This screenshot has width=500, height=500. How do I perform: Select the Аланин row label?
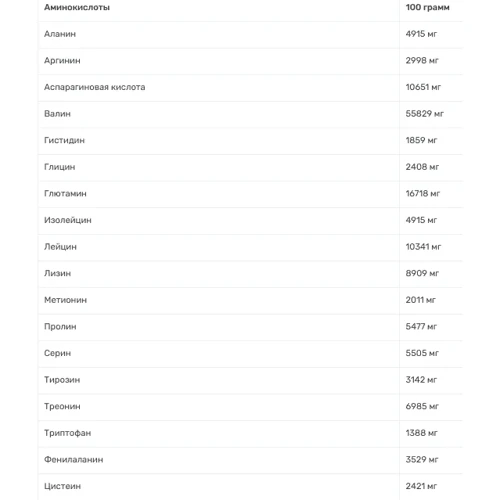tap(60, 34)
